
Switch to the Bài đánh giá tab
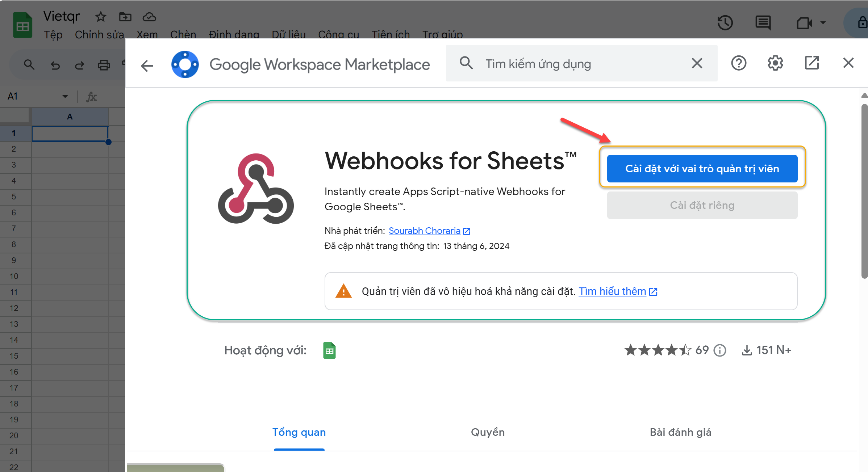(680, 432)
